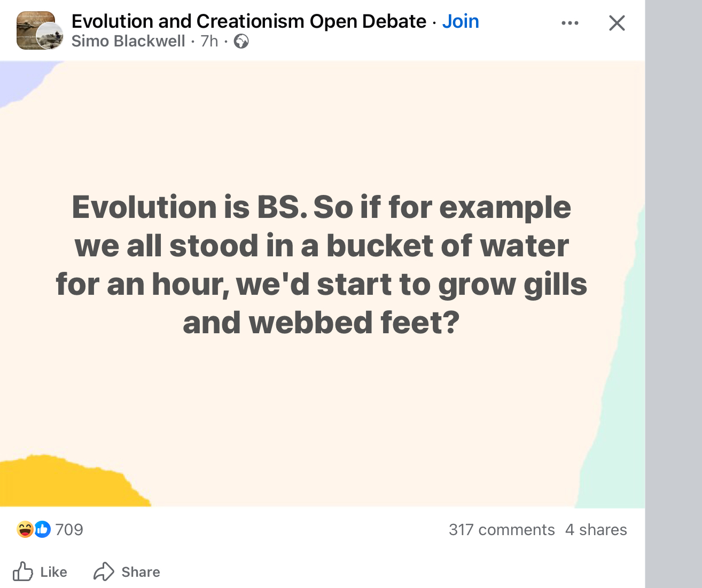Click the laughing Haha reaction emoji

point(25,529)
